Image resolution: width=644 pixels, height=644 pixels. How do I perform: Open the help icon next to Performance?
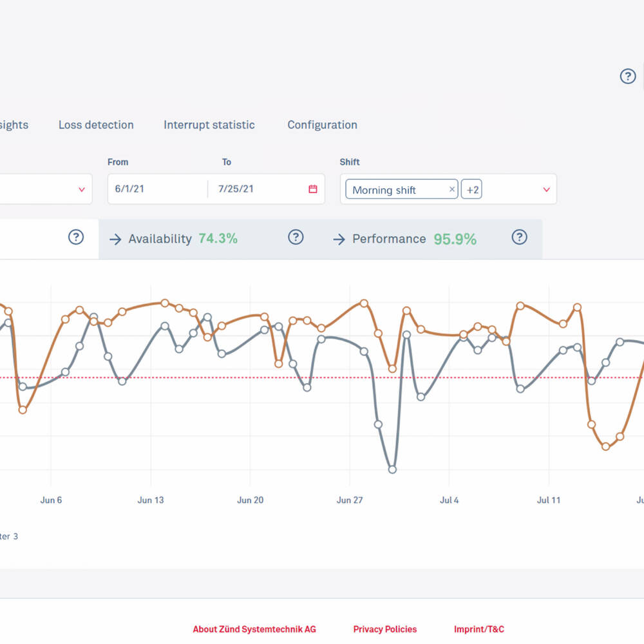point(519,238)
